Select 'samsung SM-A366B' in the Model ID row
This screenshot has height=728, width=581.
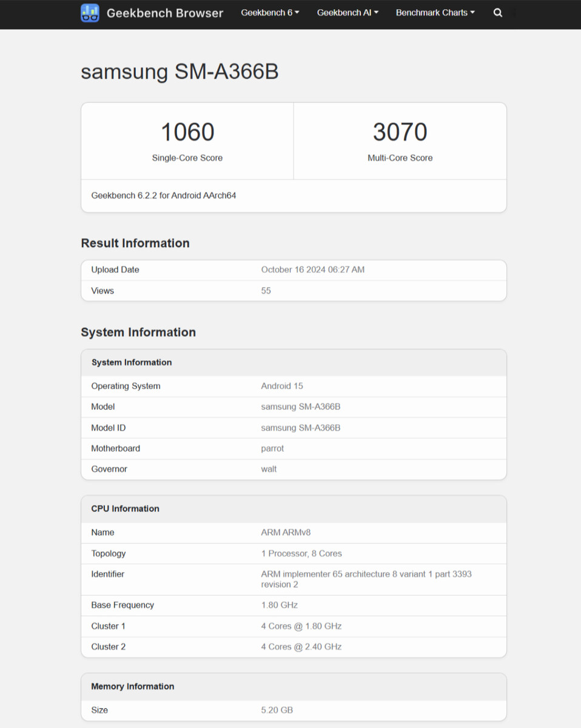tap(301, 428)
